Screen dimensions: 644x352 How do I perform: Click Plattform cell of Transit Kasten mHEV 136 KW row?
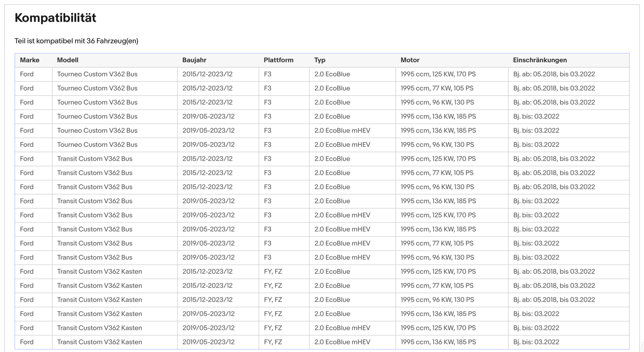[x=284, y=342]
